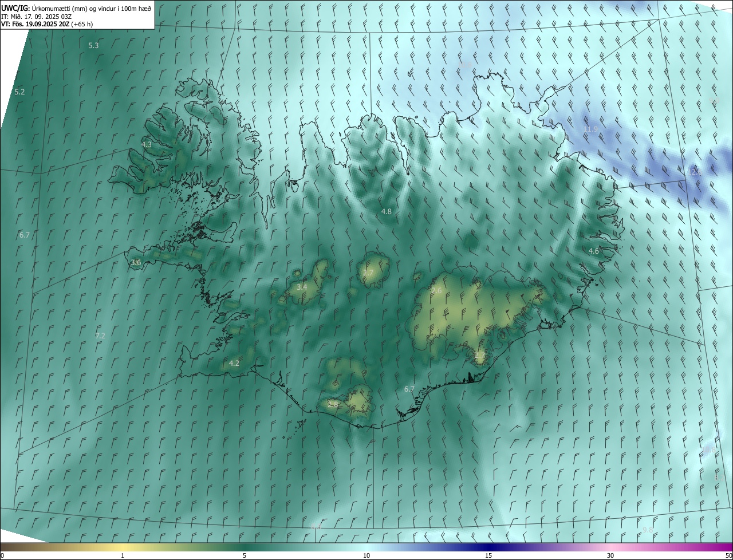Click the 11.9 value label
The width and height of the screenshot is (733, 560).
click(x=591, y=129)
